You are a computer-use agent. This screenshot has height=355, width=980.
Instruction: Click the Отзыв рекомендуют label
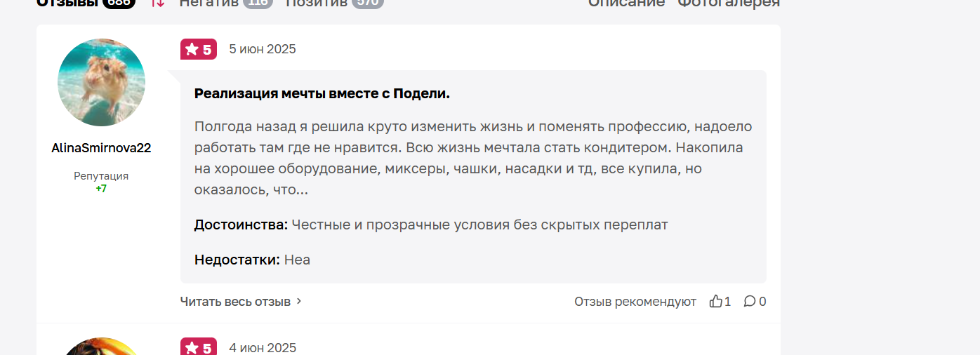[x=635, y=301]
